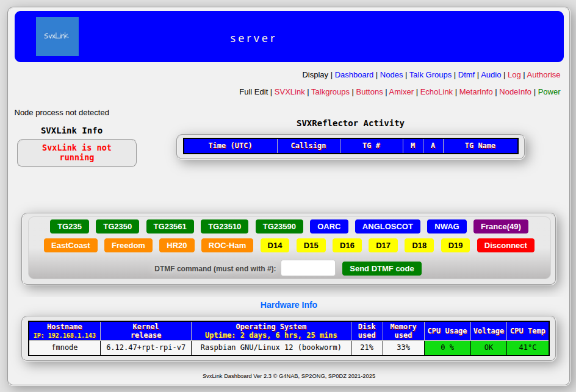The image size is (576, 392).
Task: Open the Authorise page
Action: click(543, 74)
